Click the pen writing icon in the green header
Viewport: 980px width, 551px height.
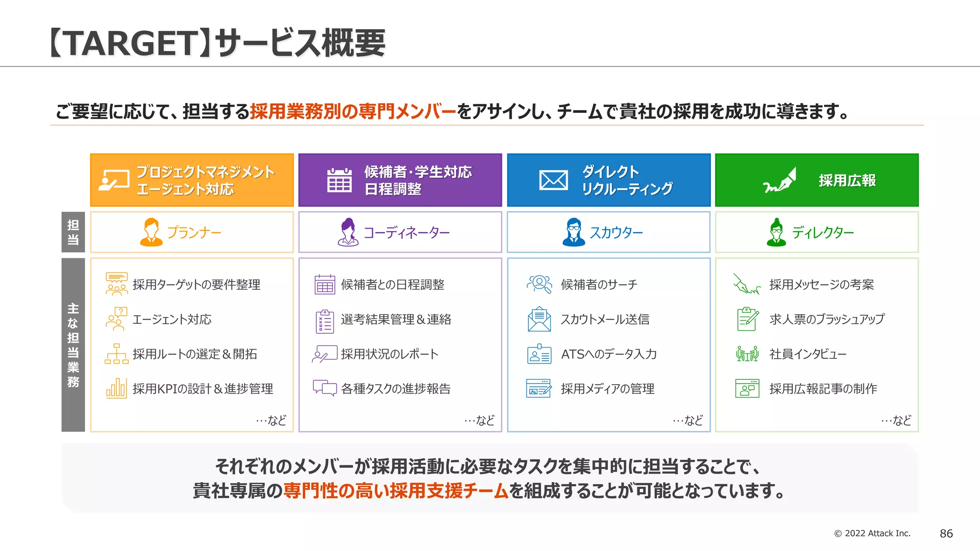pyautogui.click(x=780, y=180)
